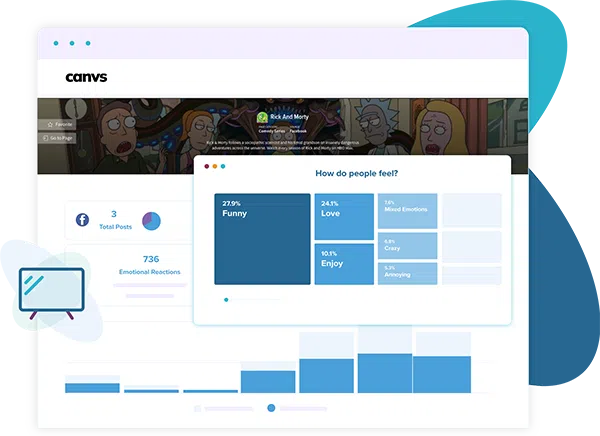
Task: Select the Crazy emotion tile
Action: [x=408, y=245]
